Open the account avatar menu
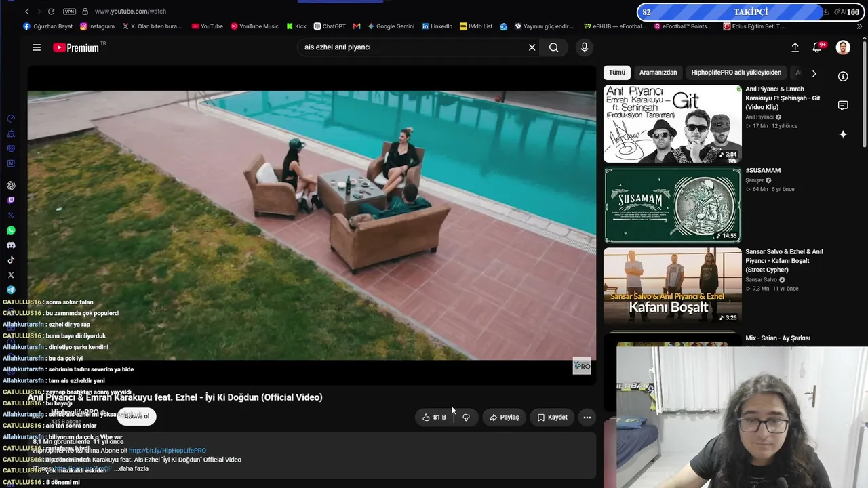868x488 pixels. pyautogui.click(x=843, y=47)
